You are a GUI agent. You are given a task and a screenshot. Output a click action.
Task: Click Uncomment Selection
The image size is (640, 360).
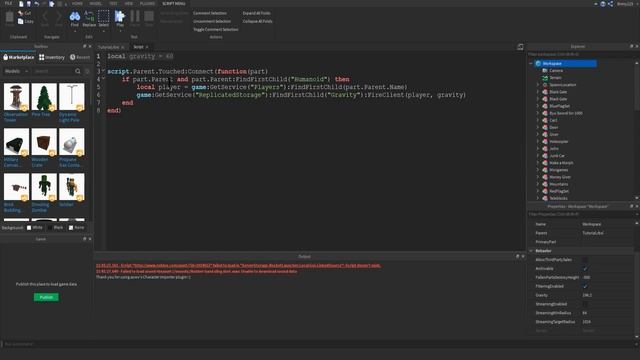coord(212,21)
